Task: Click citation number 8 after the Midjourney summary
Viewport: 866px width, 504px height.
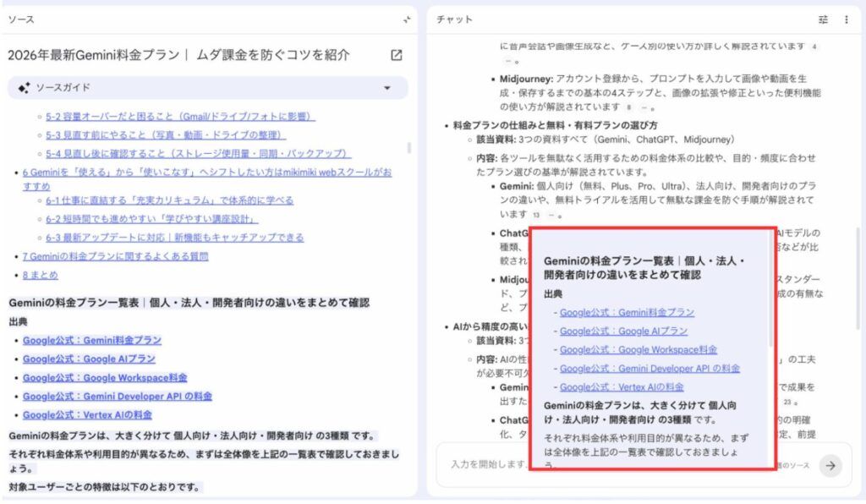Action: coord(629,107)
